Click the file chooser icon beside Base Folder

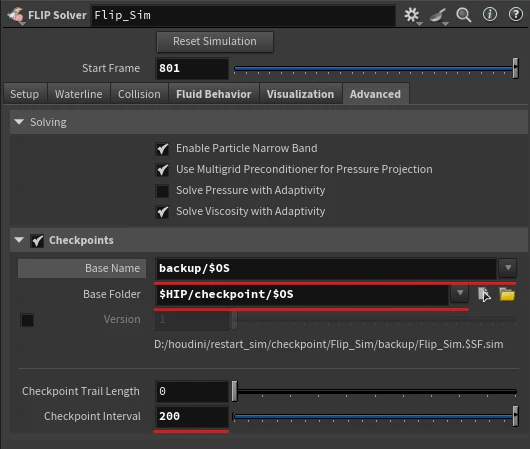484,294
